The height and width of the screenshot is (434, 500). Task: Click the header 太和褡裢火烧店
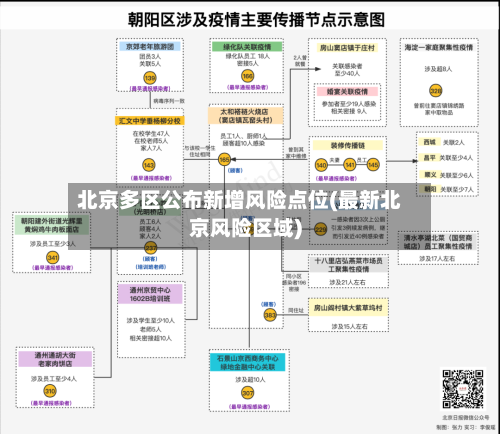(x=245, y=116)
